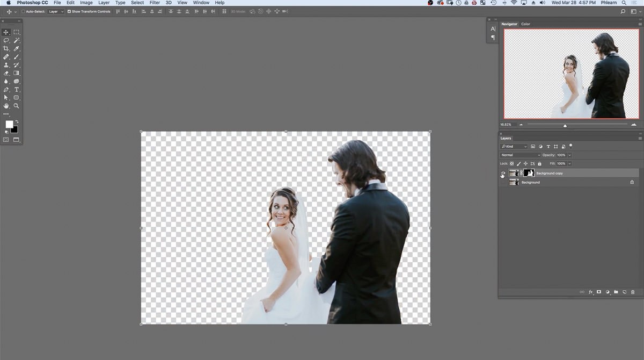Activate the Crop tool

point(6,48)
